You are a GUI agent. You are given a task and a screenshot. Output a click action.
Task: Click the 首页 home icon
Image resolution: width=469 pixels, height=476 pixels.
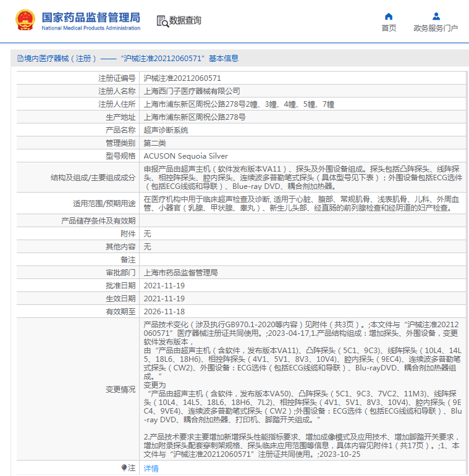coord(389,16)
